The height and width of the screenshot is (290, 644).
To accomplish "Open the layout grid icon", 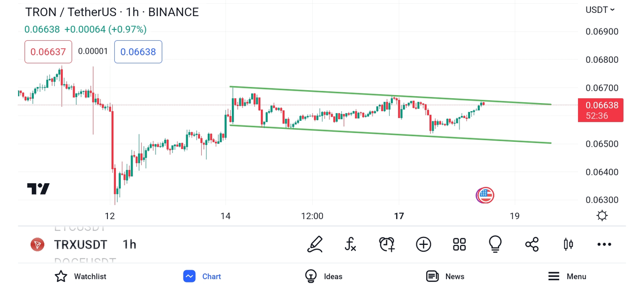I will tap(459, 244).
